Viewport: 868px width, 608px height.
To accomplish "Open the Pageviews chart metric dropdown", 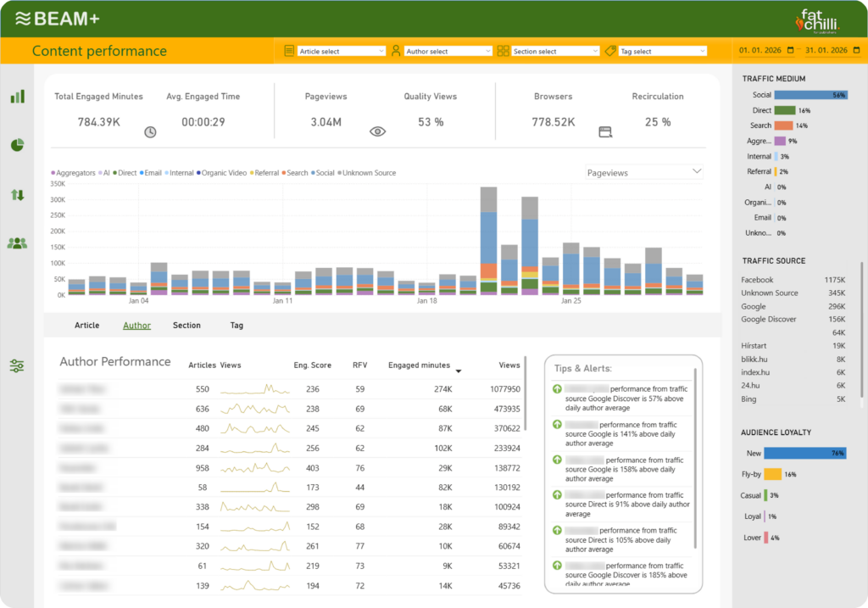I will (x=644, y=172).
